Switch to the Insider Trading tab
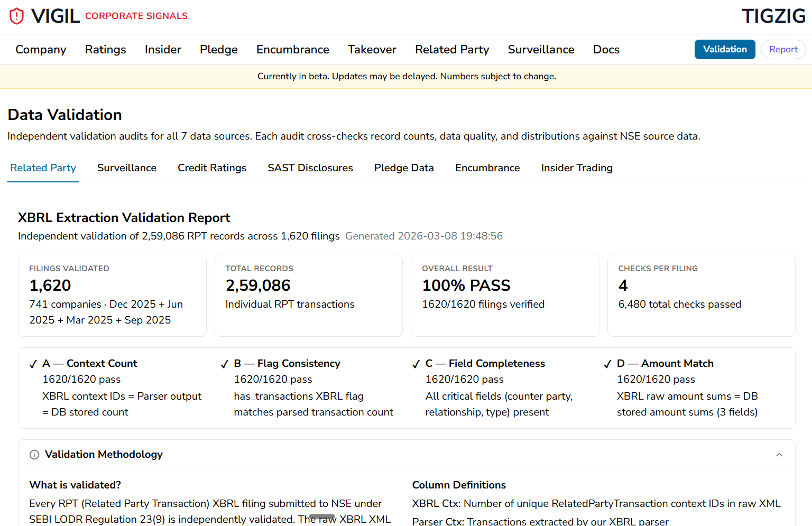The width and height of the screenshot is (812, 526). (577, 168)
